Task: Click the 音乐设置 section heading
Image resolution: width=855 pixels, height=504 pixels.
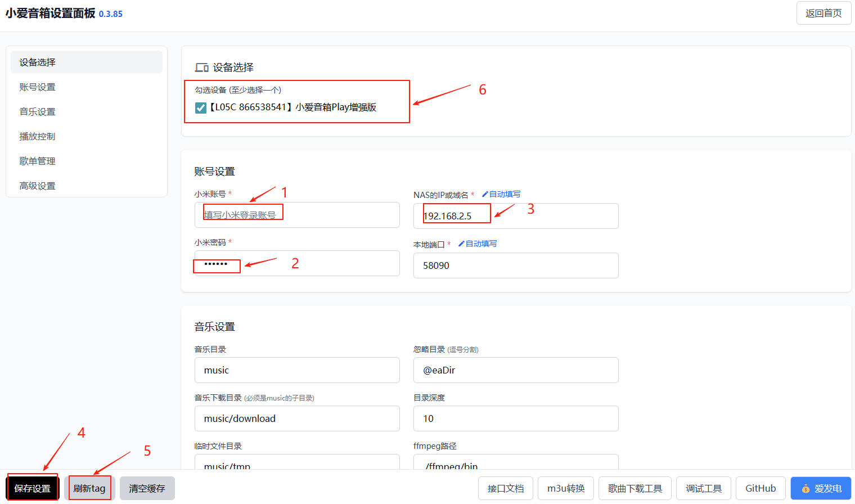Action: pyautogui.click(x=215, y=327)
